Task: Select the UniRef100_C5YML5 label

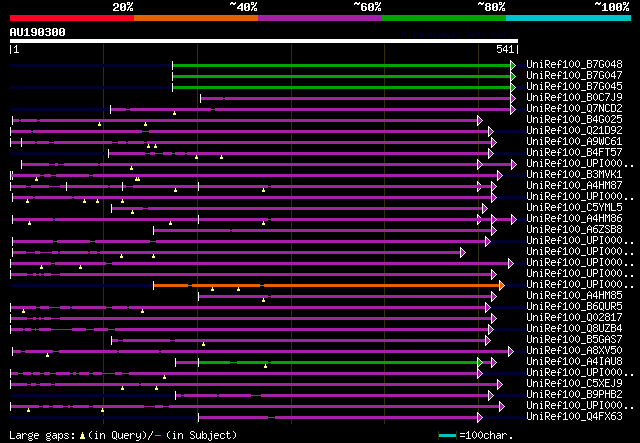Action: tap(574, 208)
